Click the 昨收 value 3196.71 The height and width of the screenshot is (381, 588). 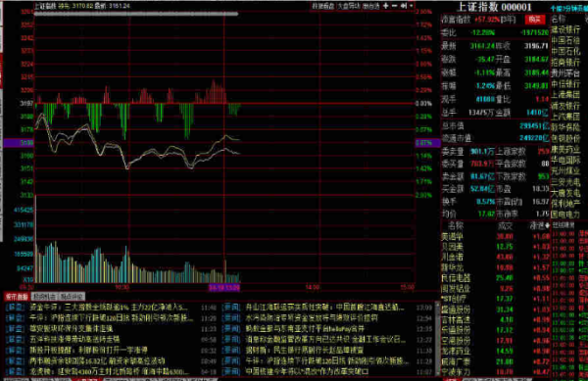pos(536,46)
